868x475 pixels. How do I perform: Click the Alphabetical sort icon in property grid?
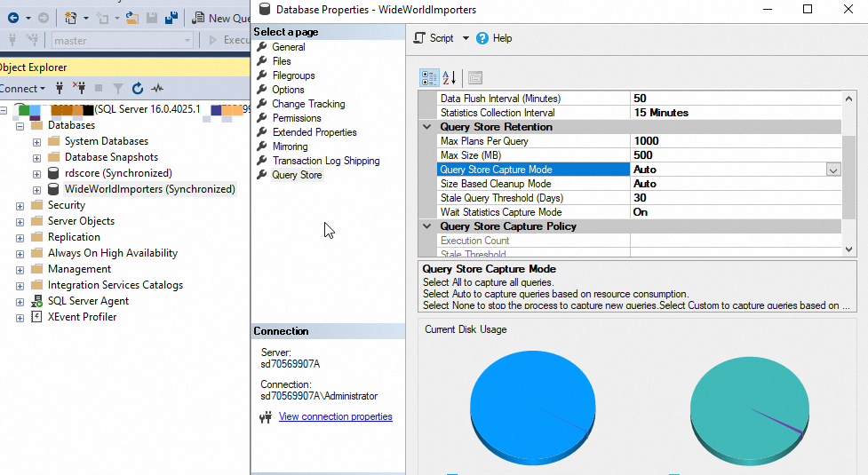tap(449, 78)
